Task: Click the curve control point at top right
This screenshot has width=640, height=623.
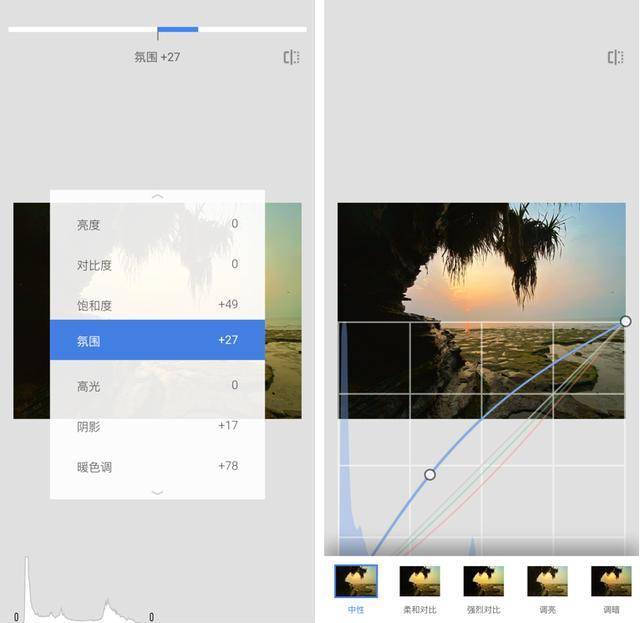Action: 625,321
